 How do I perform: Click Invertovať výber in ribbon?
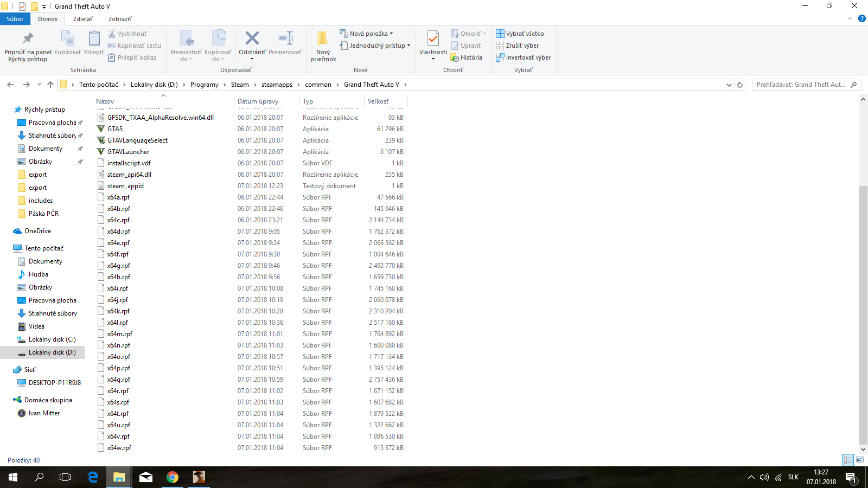[524, 57]
